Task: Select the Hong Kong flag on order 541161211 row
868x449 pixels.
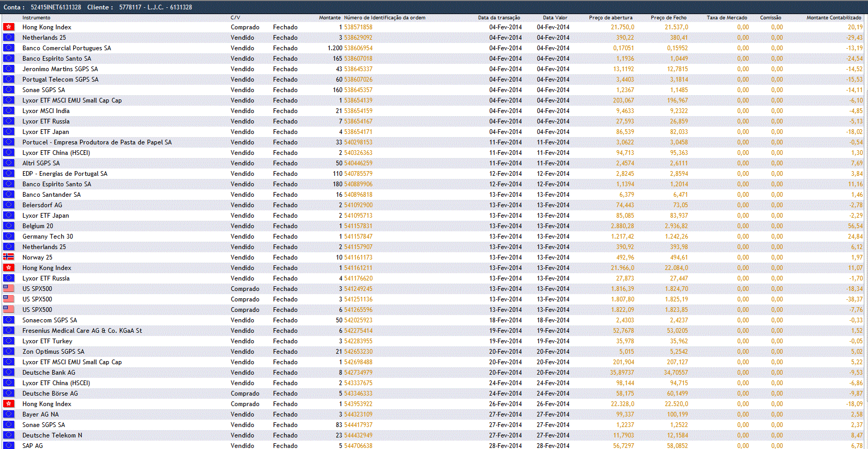Action: tap(8, 267)
